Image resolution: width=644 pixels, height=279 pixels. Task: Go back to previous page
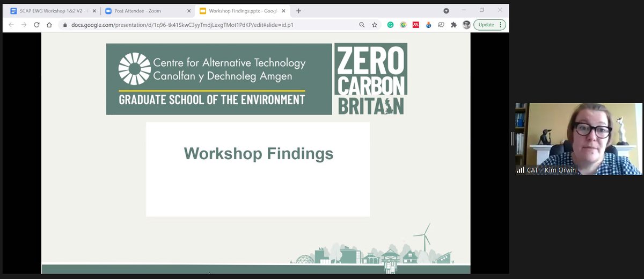pyautogui.click(x=11, y=25)
